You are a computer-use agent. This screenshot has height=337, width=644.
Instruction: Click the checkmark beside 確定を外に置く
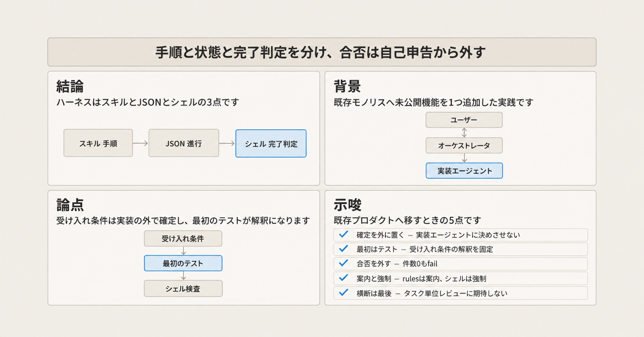pos(344,234)
